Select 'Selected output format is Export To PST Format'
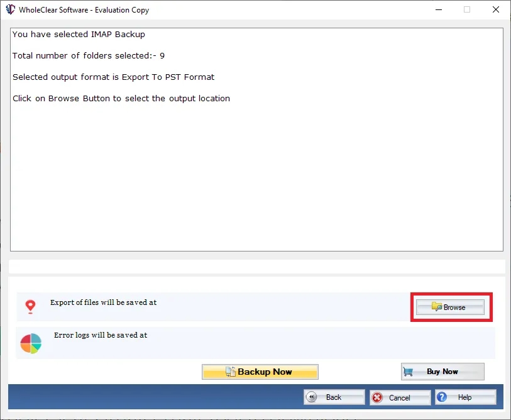The image size is (511, 420). pos(113,77)
